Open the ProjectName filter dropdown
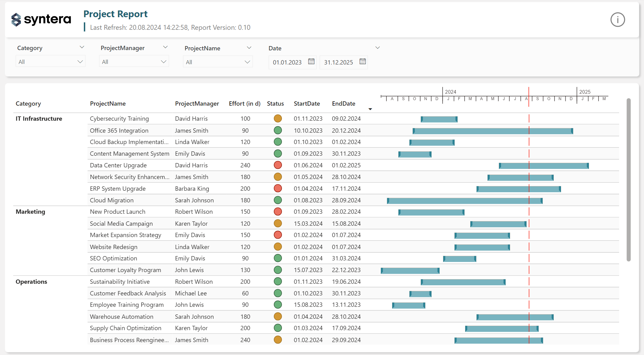 tap(218, 61)
